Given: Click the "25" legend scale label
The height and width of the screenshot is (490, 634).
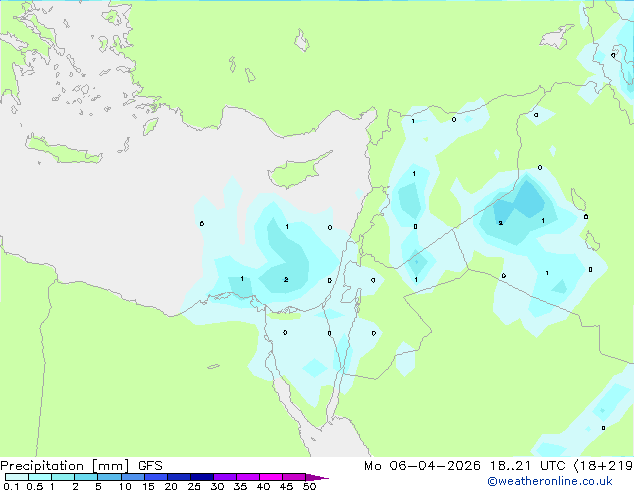Looking at the screenshot, I should 194,486.
